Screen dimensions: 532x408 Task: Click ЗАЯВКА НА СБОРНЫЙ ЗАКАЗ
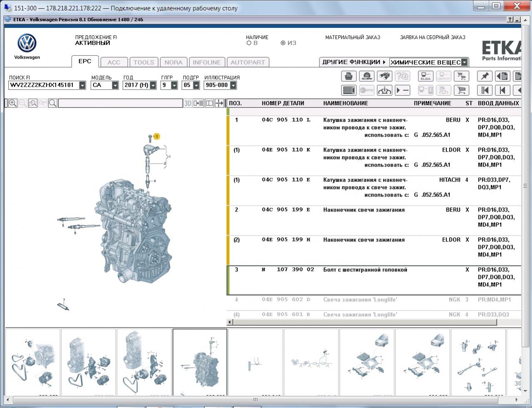(433, 37)
